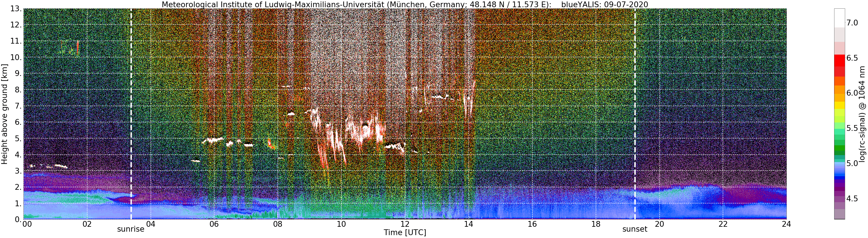Click the y-axis tick label '3.'
868x238 pixels.
tap(18, 171)
